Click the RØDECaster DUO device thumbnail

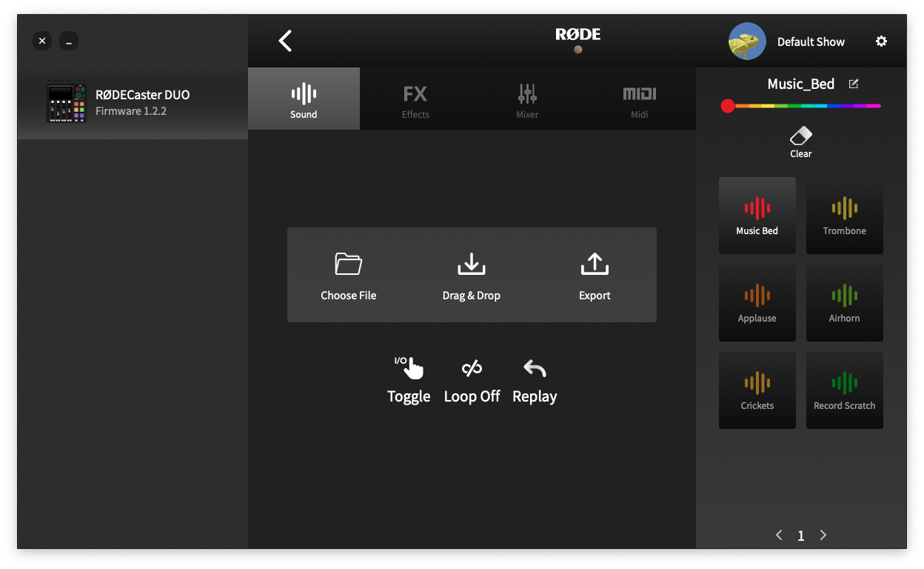pos(67,102)
